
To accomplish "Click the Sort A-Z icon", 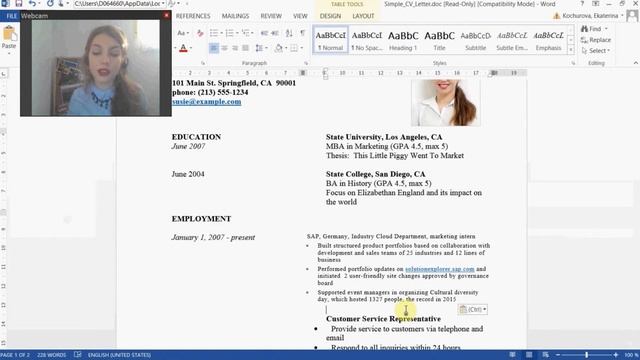I will (x=289, y=33).
